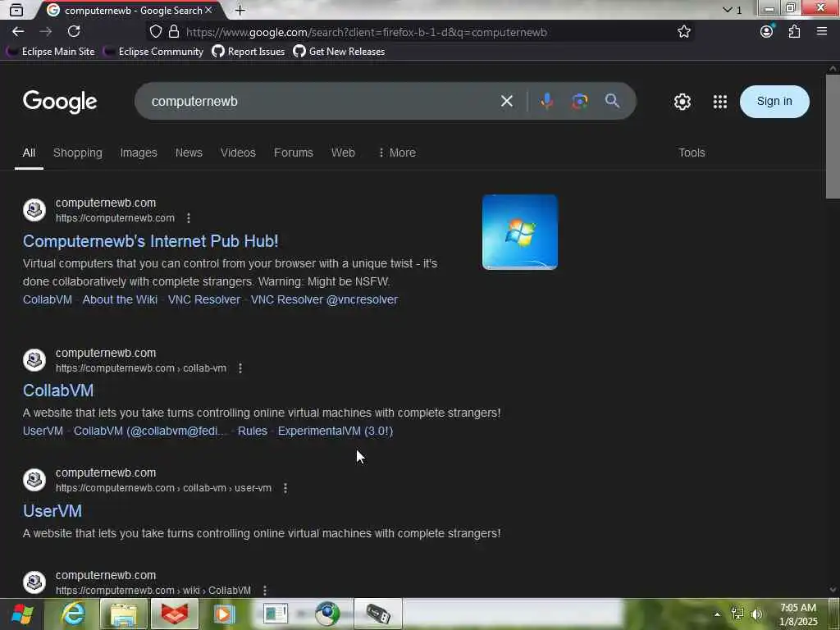Launch Internet Explorer from the taskbar
Image resolution: width=840 pixels, height=630 pixels.
tap(73, 614)
